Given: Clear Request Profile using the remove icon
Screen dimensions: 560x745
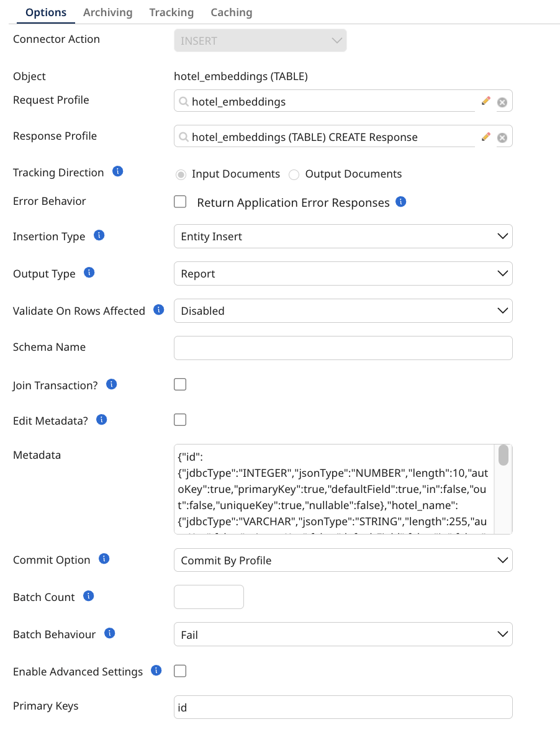Looking at the screenshot, I should tap(502, 102).
